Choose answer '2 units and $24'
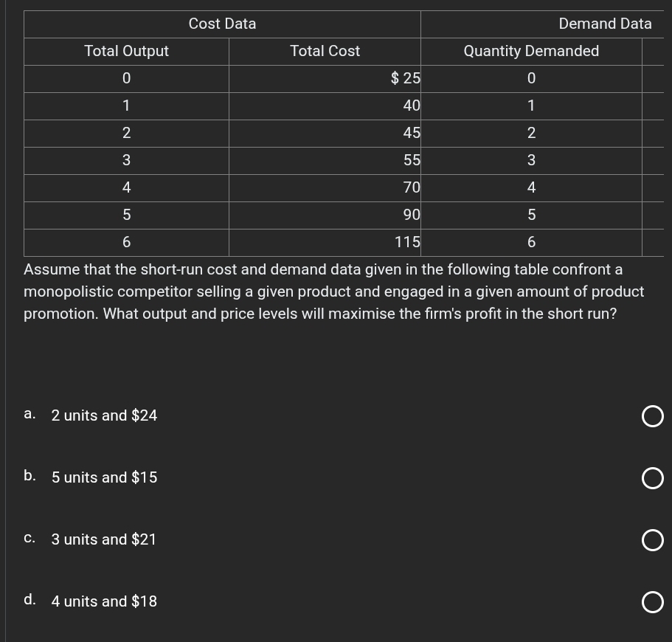672x642 pixels. 104,415
